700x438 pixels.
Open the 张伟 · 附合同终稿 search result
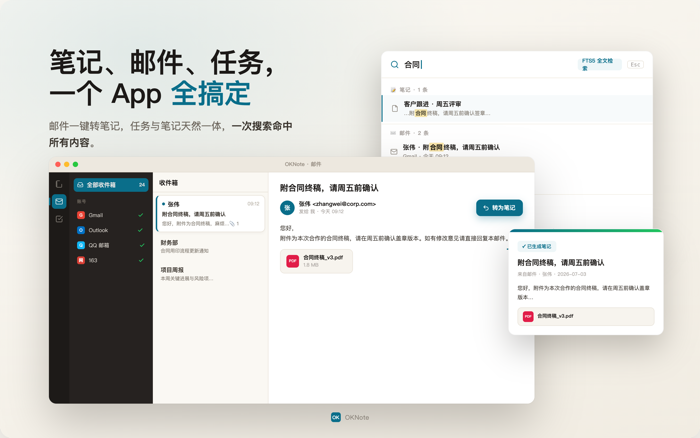point(517,150)
